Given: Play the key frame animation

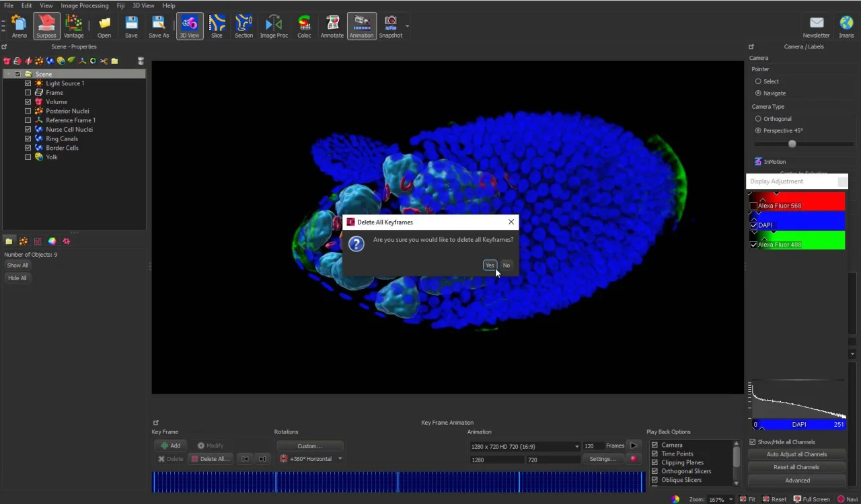Looking at the screenshot, I should 633,446.
